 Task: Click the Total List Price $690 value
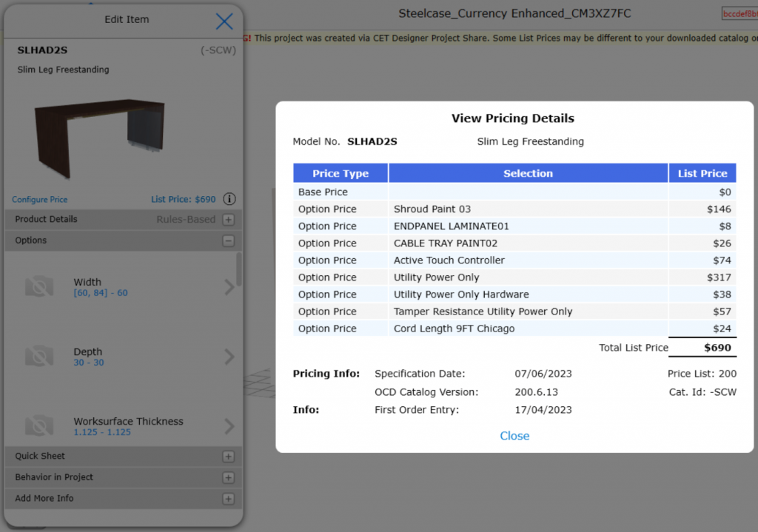tap(717, 348)
